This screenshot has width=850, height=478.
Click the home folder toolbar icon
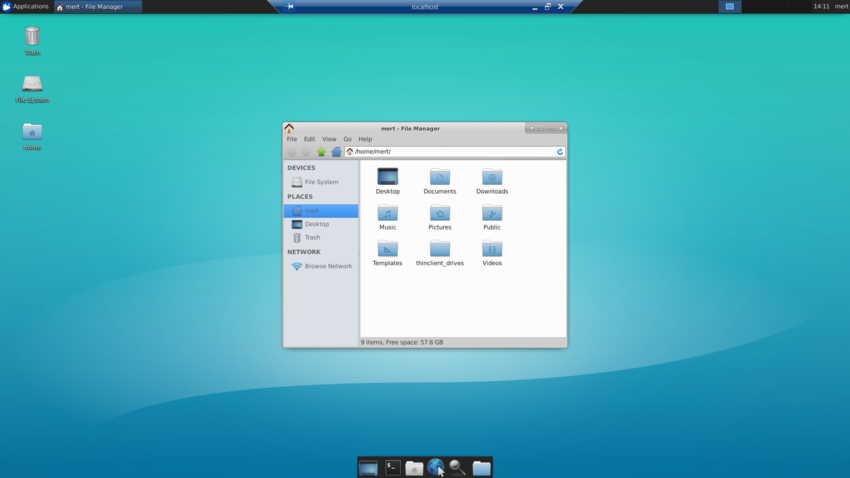pyautogui.click(x=336, y=152)
